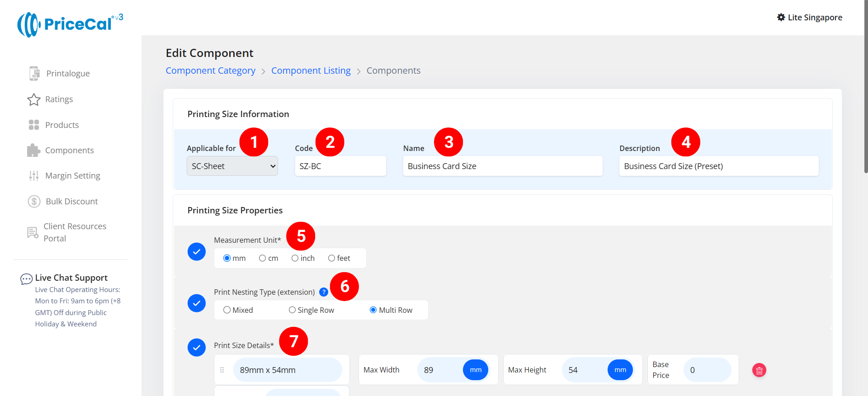
Task: Select the inch measurement unit
Action: pos(295,258)
